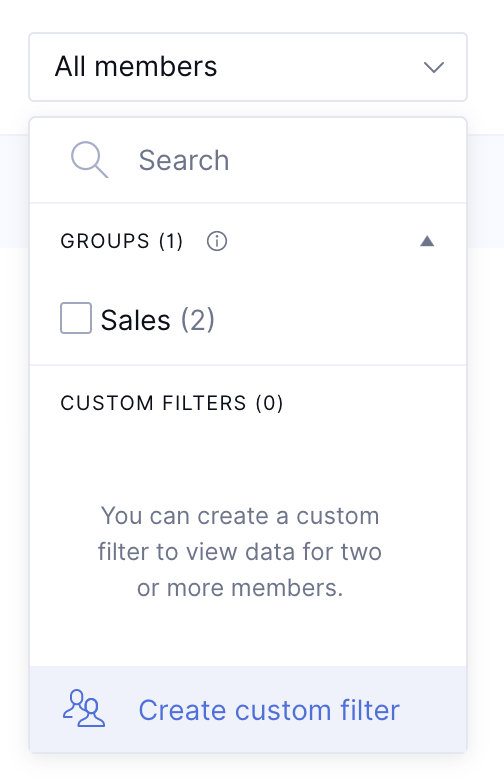The height and width of the screenshot is (782, 504).
Task: Select the Sales group name label
Action: click(x=136, y=320)
